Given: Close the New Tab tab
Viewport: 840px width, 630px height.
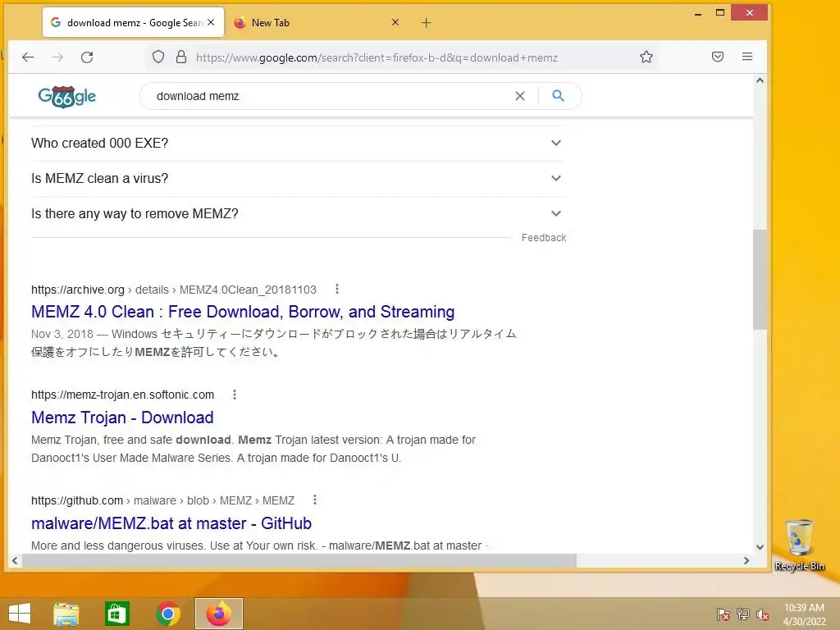Looking at the screenshot, I should tap(395, 22).
